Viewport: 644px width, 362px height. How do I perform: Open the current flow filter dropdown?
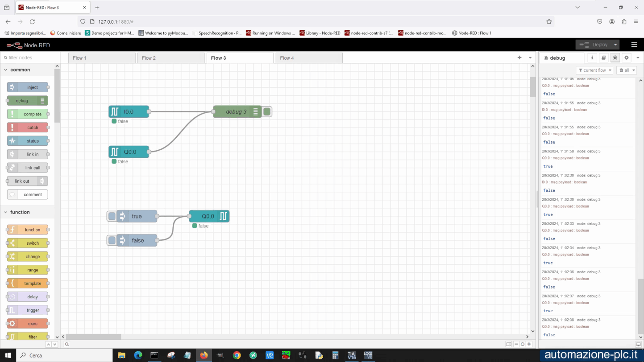coord(594,70)
